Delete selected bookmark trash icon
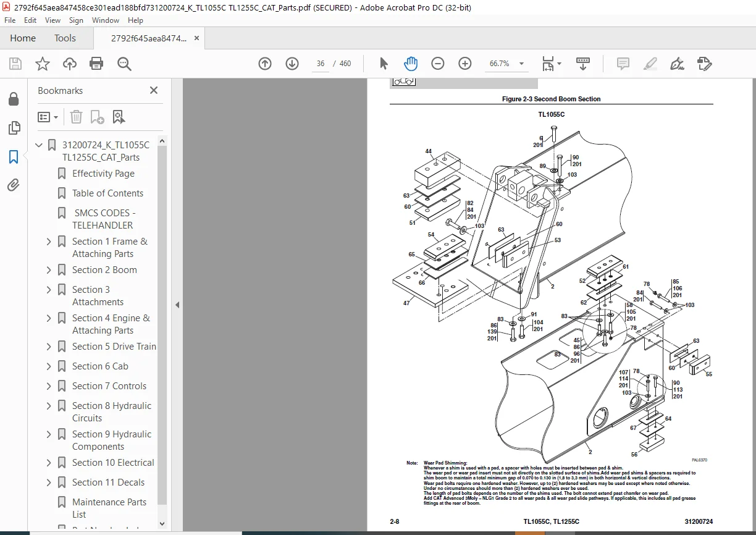Viewport: 756px width, 535px height. [x=76, y=117]
